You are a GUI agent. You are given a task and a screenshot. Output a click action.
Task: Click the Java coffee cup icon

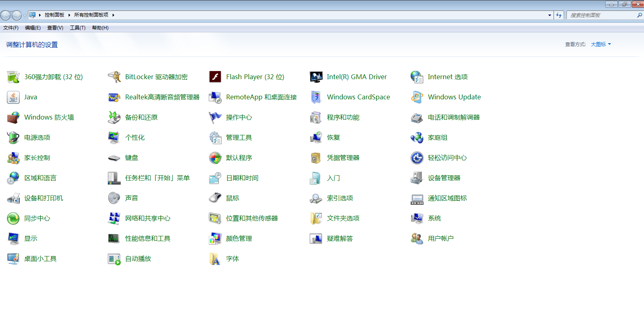pos(13,97)
